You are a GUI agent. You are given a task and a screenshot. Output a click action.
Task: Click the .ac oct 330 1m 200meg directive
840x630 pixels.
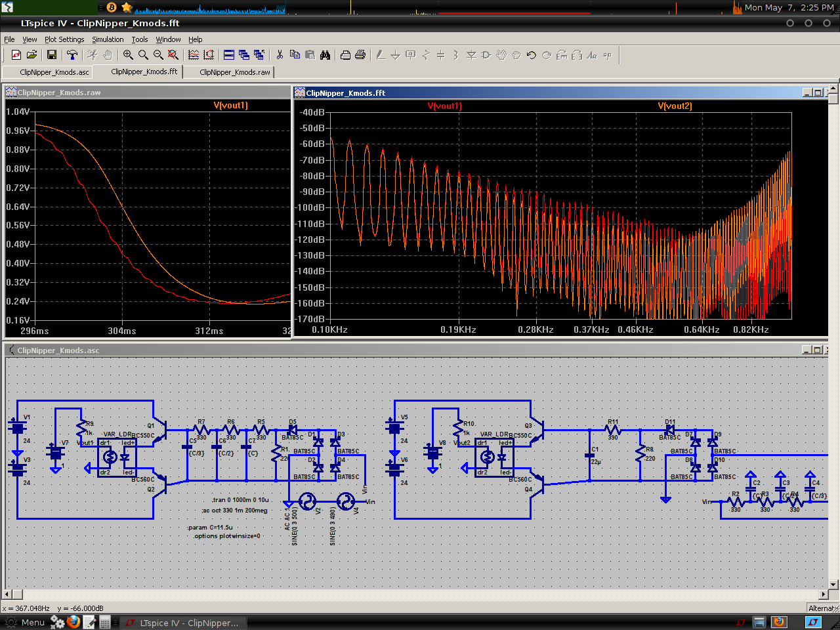[x=234, y=511]
